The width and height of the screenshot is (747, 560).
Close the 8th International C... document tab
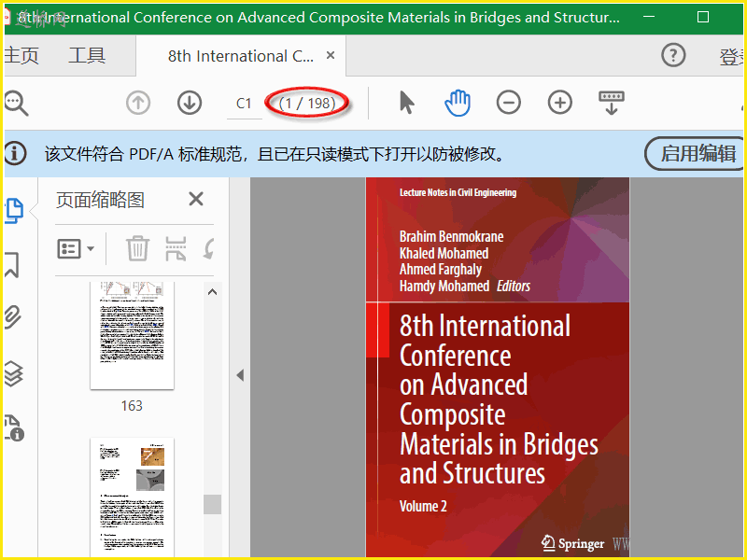pos(331,56)
